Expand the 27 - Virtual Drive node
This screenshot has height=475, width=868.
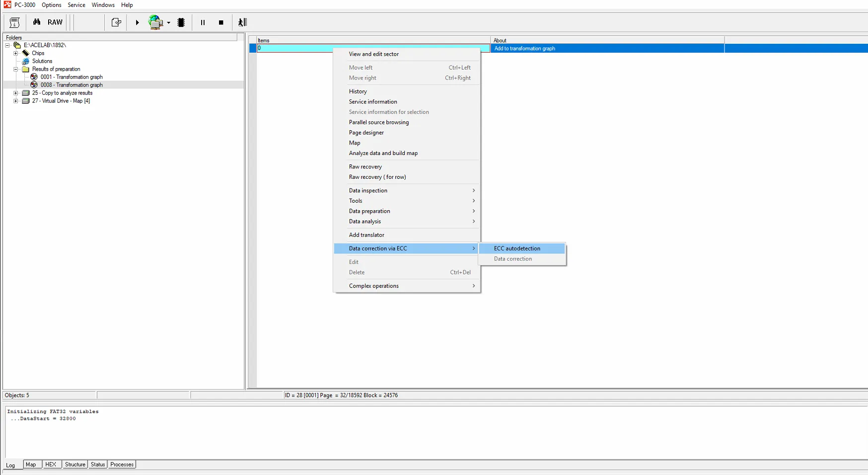[16, 101]
